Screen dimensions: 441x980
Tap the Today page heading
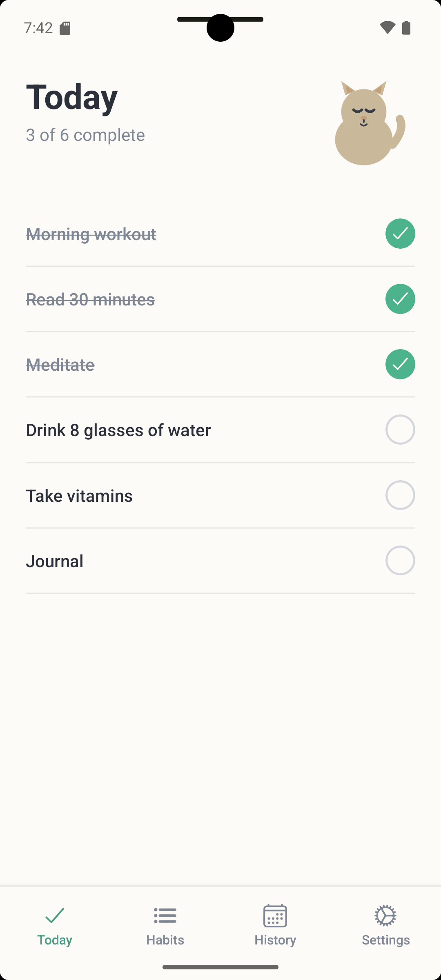[72, 97]
